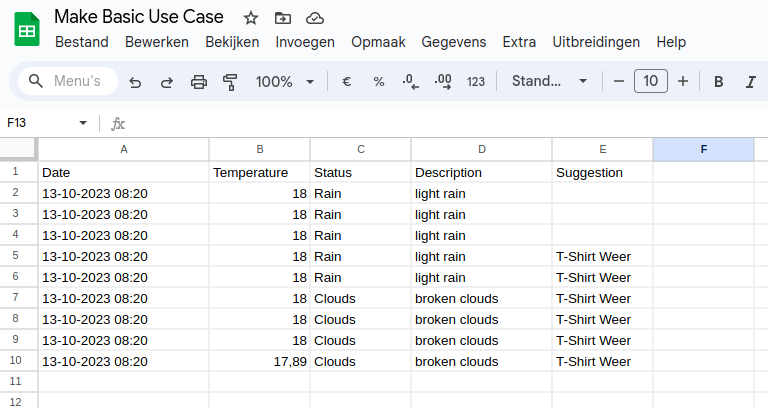Open the name box dropdown arrow
This screenshot has width=768, height=408.
pyautogui.click(x=83, y=123)
